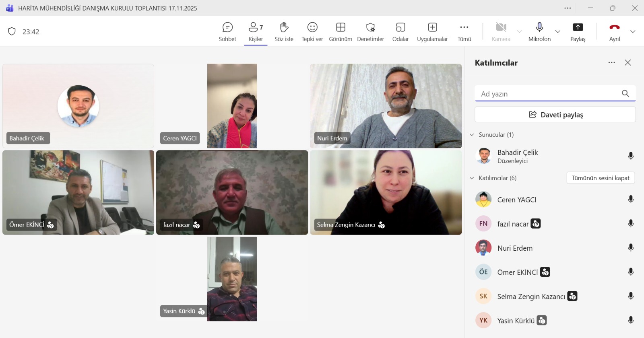Open the Mikrofon device options dropdown
This screenshot has height=338, width=644.
click(558, 31)
